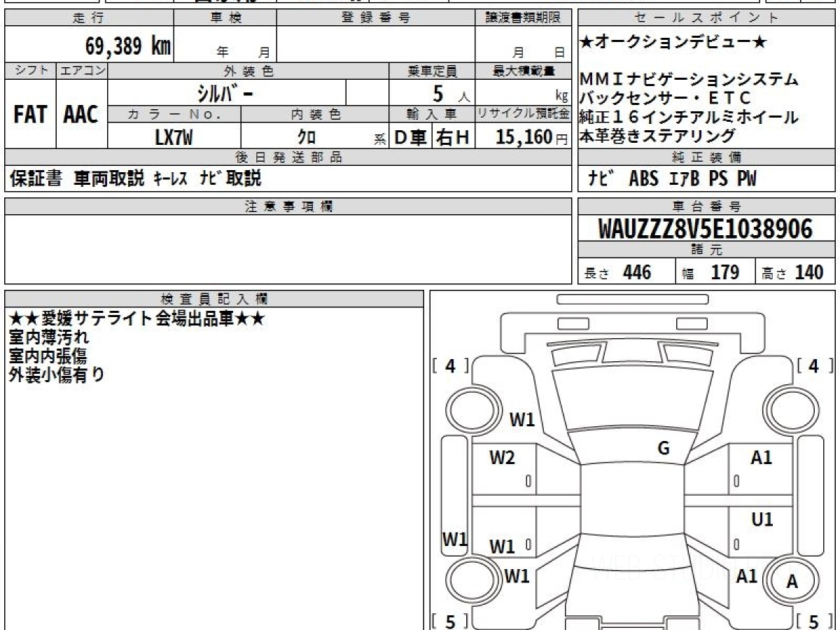Select the PW equipment entry
This screenshot has height=630, width=840.
[747, 179]
